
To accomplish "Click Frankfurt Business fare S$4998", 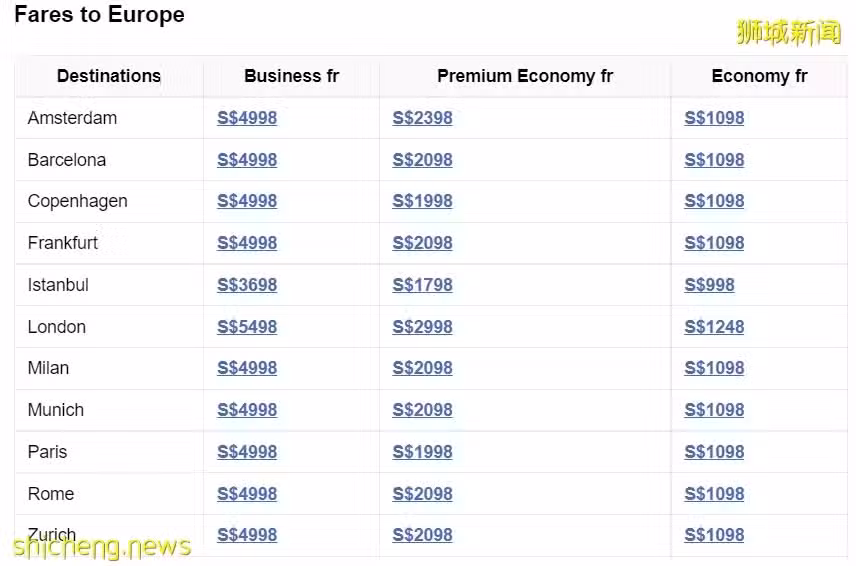I will 247,243.
